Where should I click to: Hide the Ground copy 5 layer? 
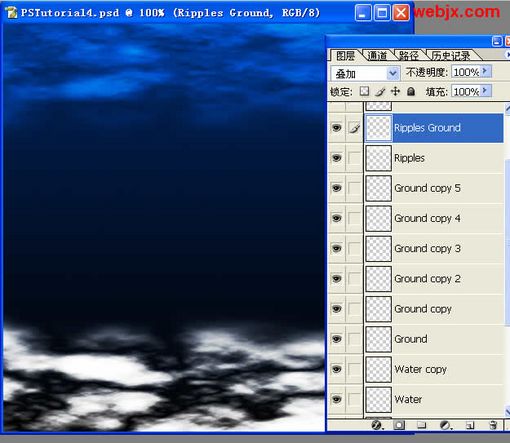[x=337, y=188]
